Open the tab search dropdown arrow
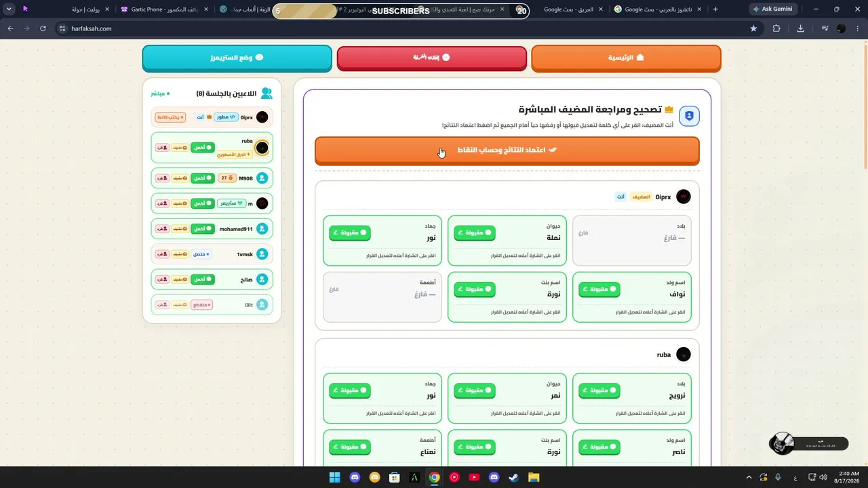The image size is (868, 488). click(x=9, y=9)
